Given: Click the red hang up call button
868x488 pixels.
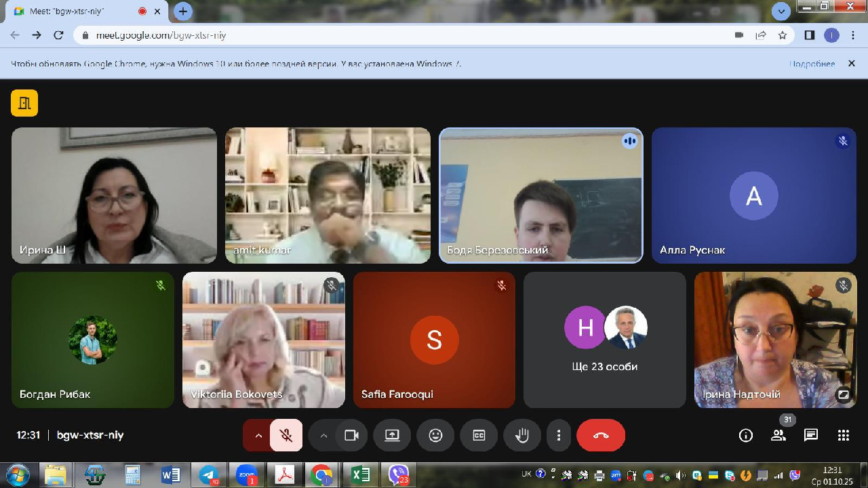Looking at the screenshot, I should click(x=600, y=435).
